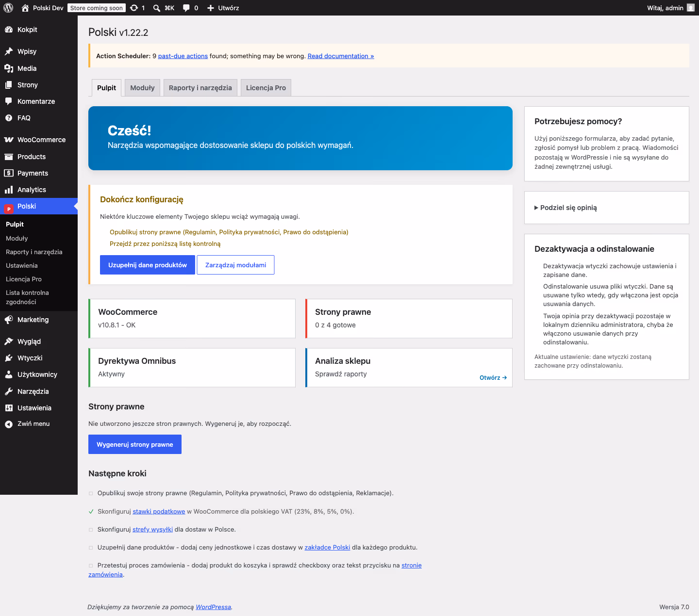Click the search magnifier icon
Image resolution: width=699 pixels, height=616 pixels.
pyautogui.click(x=157, y=8)
